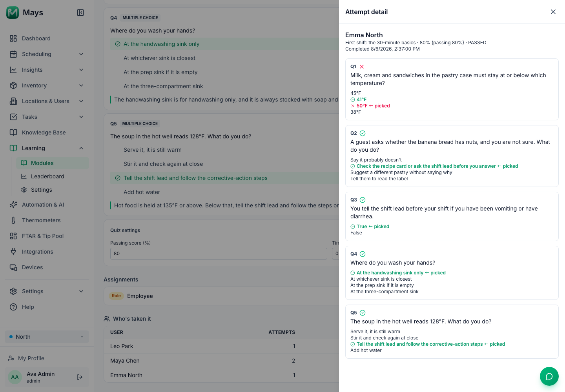Collapse the sidebar panel icon
565x392 pixels.
80,13
